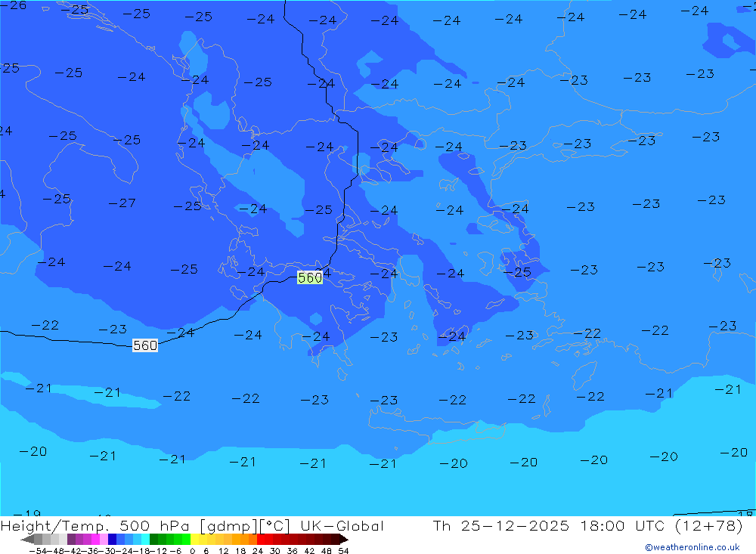Click the 18 label on the colour scale
756x554 pixels.
coord(240,551)
